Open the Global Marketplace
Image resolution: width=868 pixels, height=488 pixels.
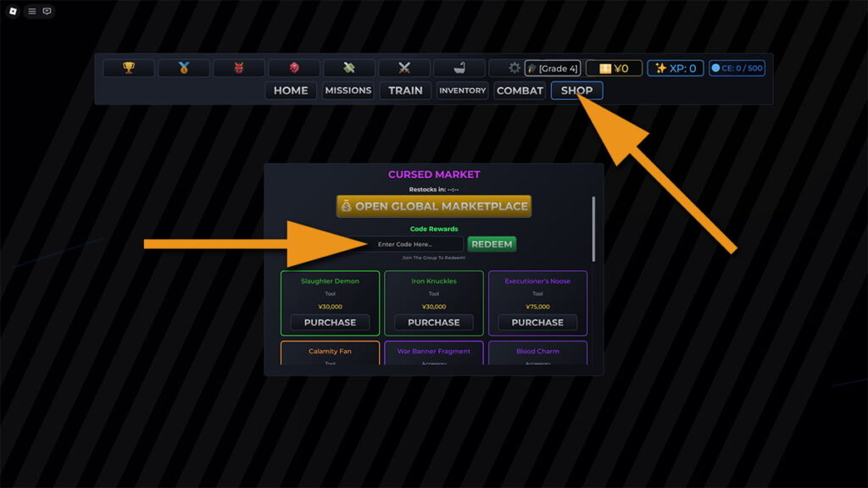click(434, 206)
